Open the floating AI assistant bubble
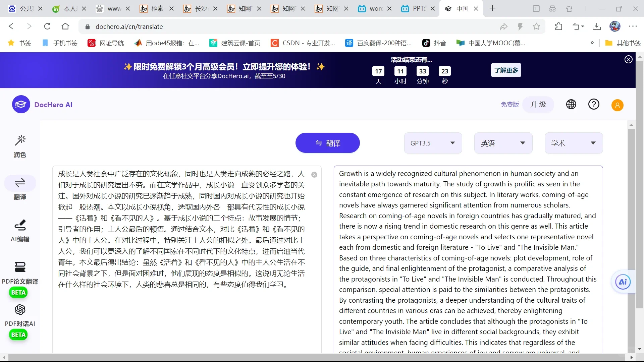Viewport: 644px width, 362px height. click(623, 282)
